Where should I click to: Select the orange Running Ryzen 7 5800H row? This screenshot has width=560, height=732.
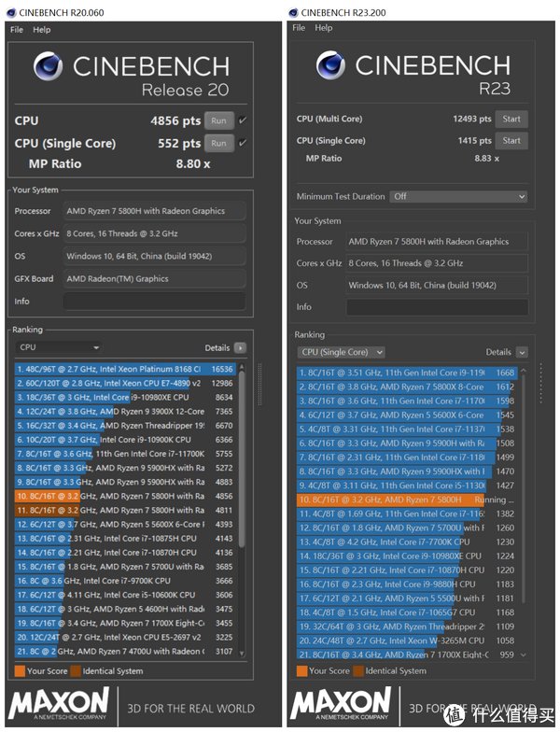[407, 500]
